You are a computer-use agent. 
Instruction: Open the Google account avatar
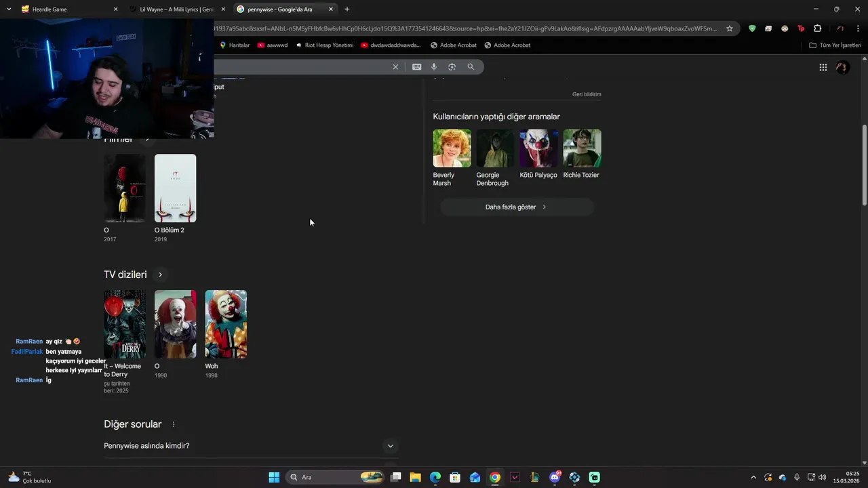[x=843, y=67]
